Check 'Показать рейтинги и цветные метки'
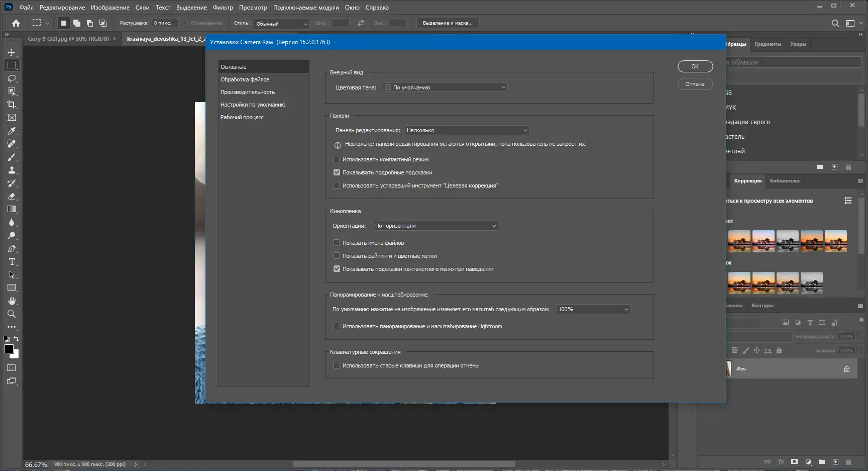This screenshot has height=471, width=868. 337,256
